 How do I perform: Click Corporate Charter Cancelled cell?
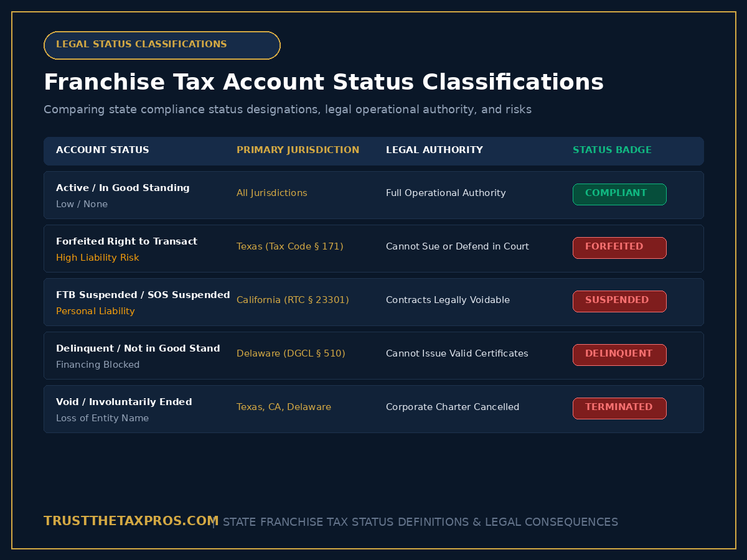(453, 407)
